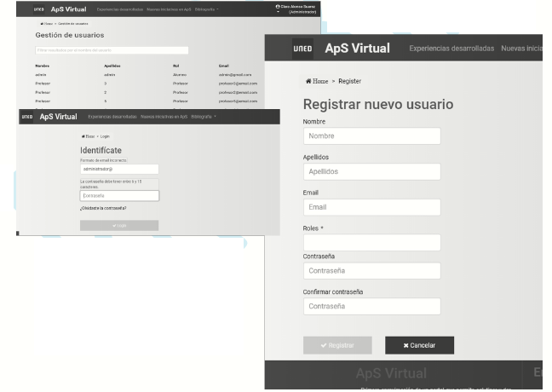Click the Nombre input field
The image size is (552, 392).
click(x=371, y=135)
